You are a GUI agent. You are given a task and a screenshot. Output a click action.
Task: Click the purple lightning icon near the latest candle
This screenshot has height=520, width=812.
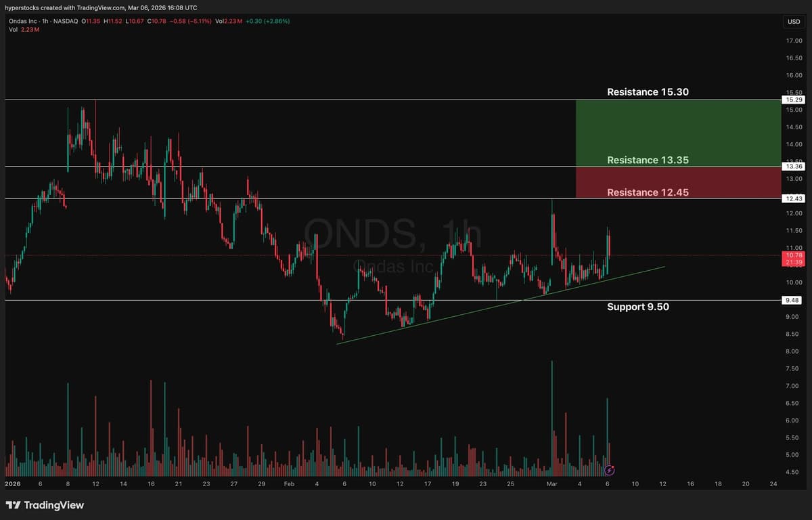tap(610, 470)
